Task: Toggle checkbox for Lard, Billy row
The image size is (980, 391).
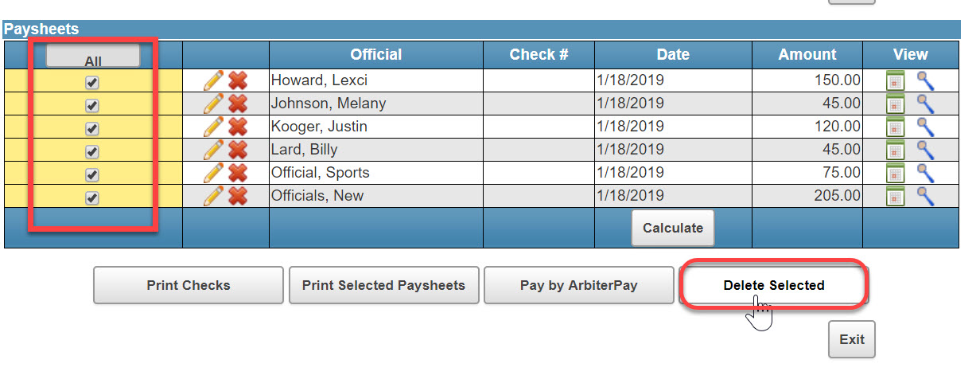Action: (92, 151)
